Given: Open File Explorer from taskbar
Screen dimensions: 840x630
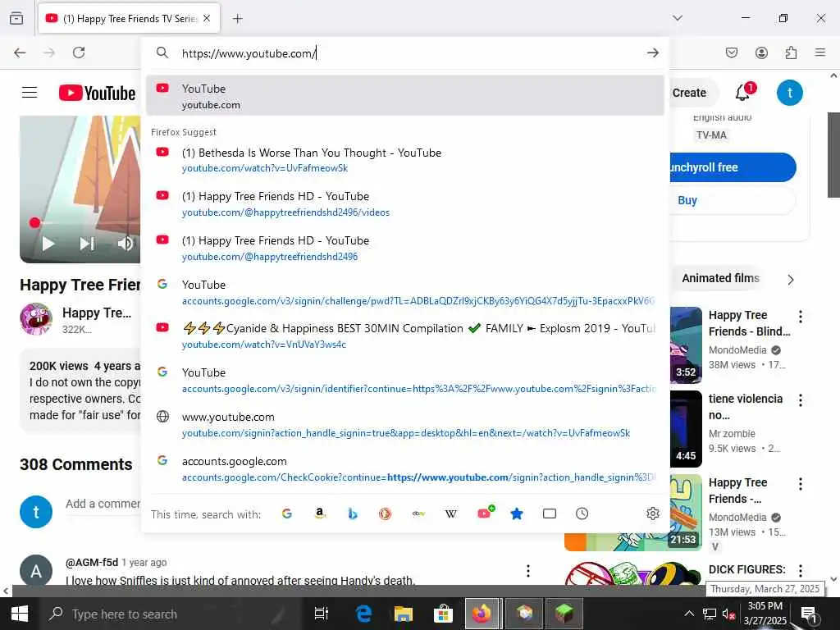Looking at the screenshot, I should 404,614.
